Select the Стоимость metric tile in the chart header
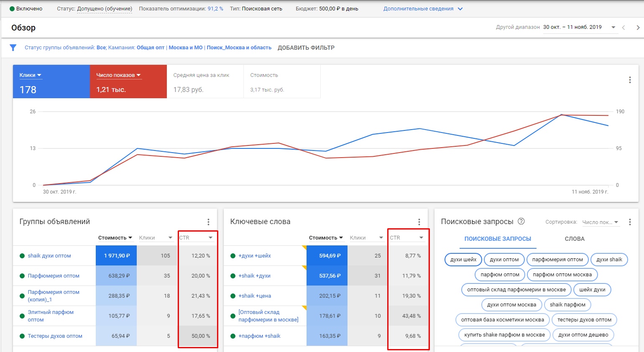 [282, 82]
